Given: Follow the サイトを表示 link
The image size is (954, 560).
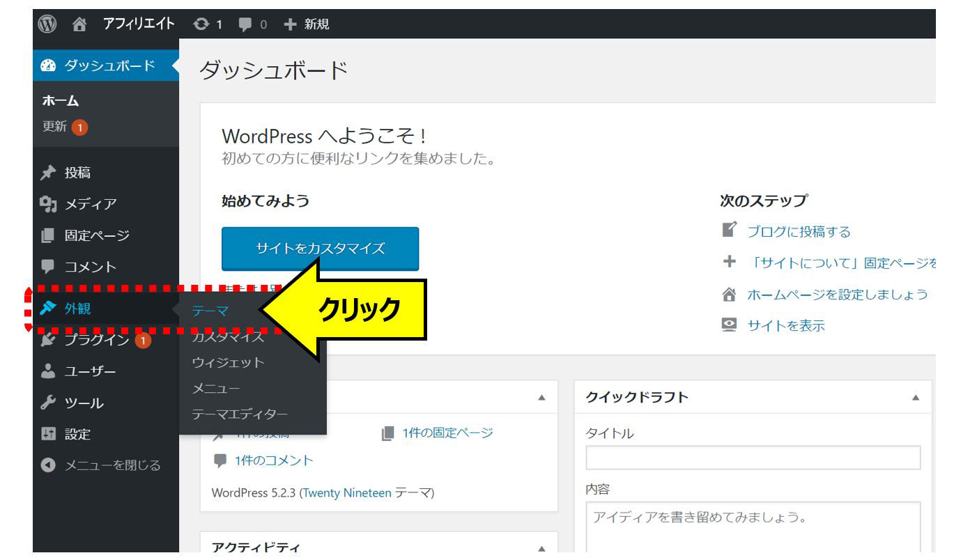Looking at the screenshot, I should [786, 325].
